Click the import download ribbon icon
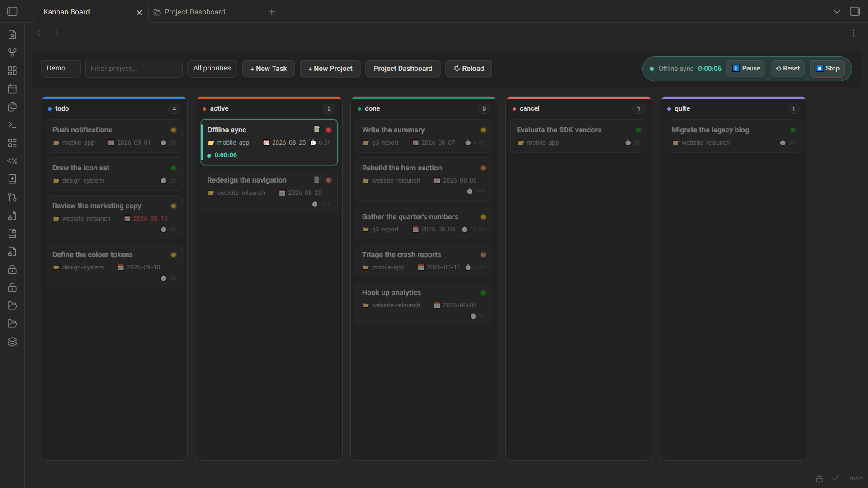This screenshot has width=868, height=488. 13,179
